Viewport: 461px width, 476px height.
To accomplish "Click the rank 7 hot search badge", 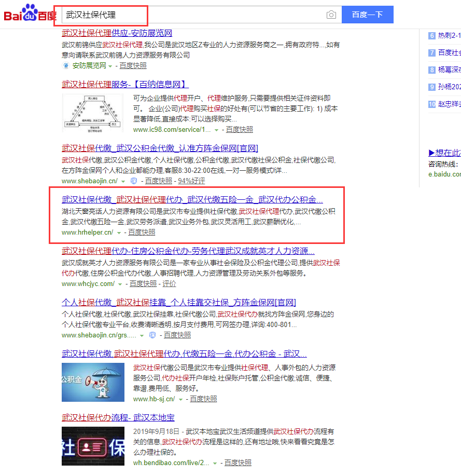I will tap(431, 53).
